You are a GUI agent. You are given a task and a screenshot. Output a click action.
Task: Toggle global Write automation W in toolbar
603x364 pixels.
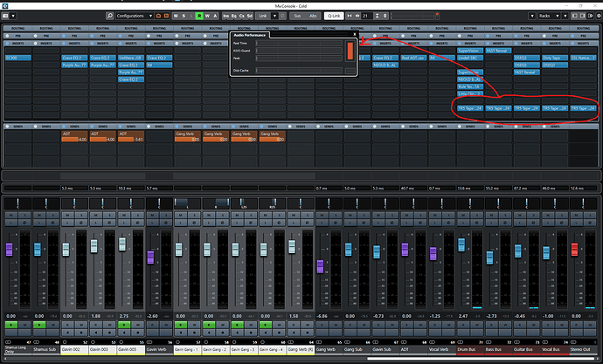(207, 16)
